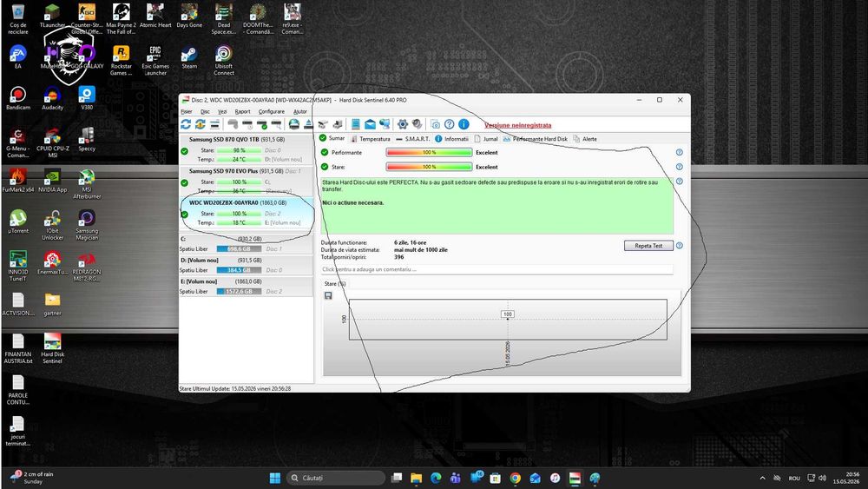
Task: Select the E: [Volum nou] partition
Action: click(x=247, y=287)
